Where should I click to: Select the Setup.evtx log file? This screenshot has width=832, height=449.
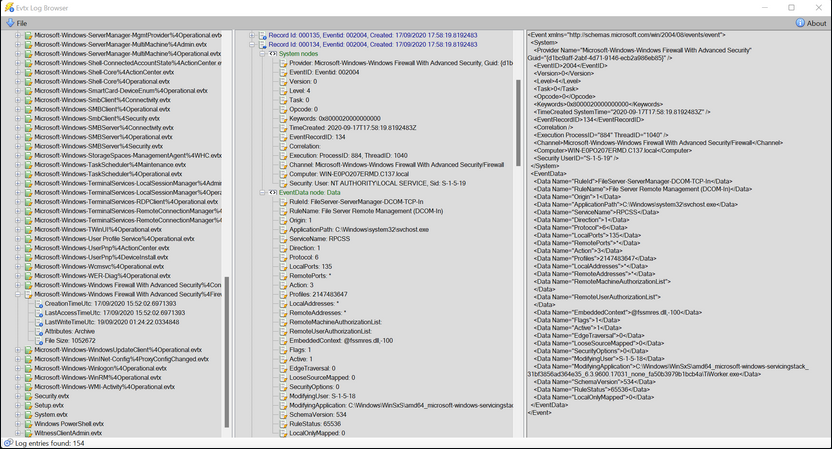pyautogui.click(x=51, y=405)
